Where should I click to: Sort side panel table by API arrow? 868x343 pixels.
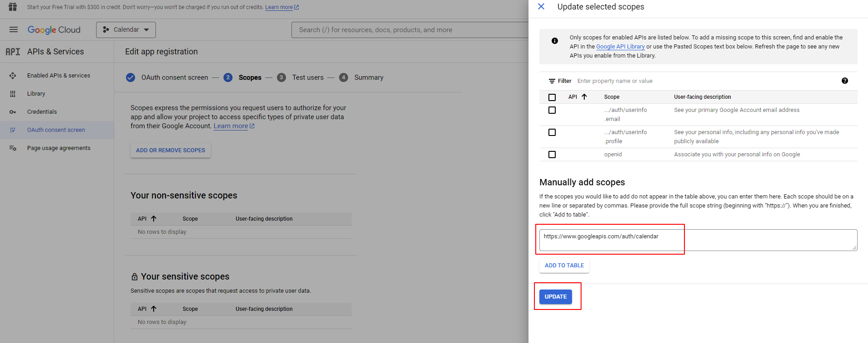click(x=584, y=97)
